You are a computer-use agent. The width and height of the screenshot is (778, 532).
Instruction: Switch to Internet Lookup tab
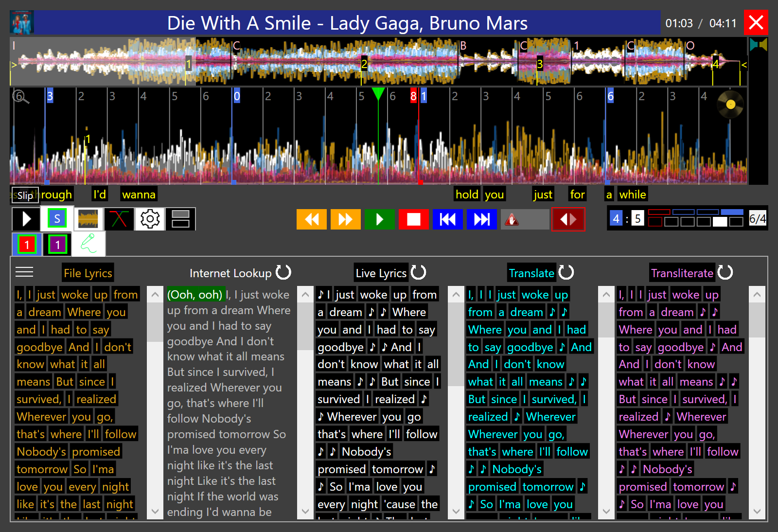(230, 273)
